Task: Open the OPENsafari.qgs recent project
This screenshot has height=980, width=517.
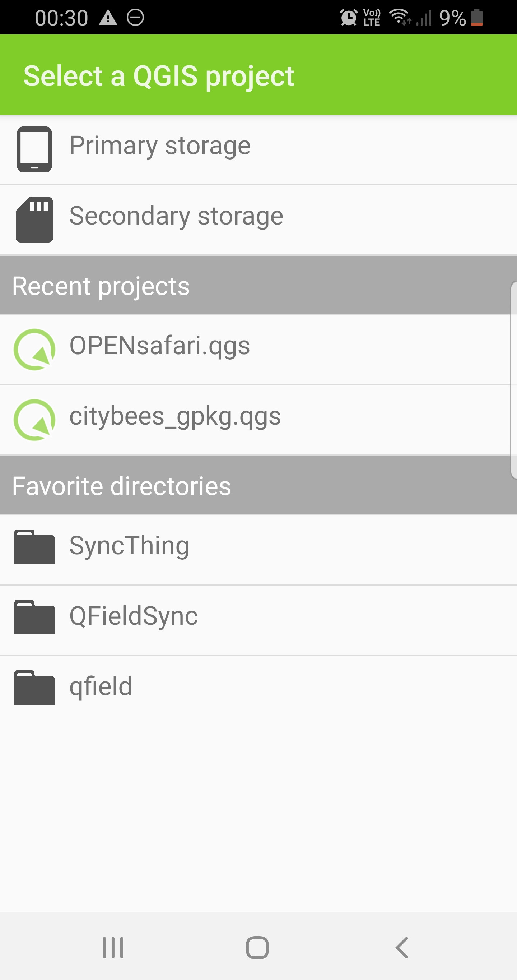Action: coord(160,346)
